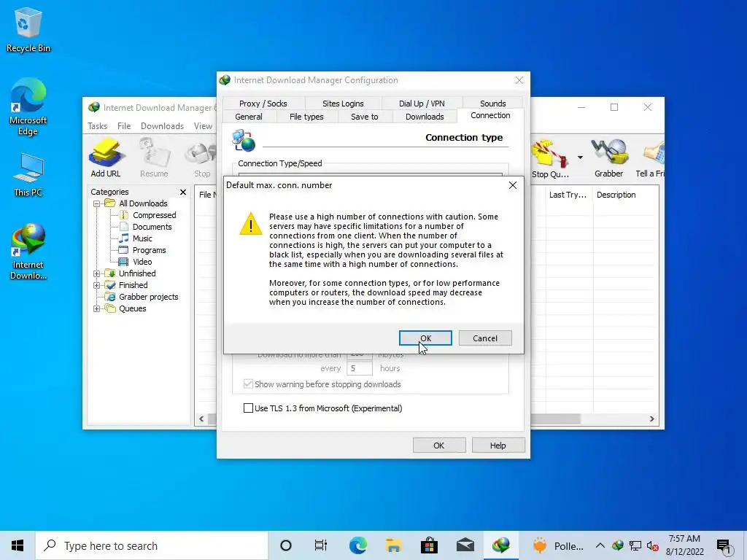Click the IDM taskbar button
This screenshot has width=747, height=560.
pyautogui.click(x=500, y=545)
